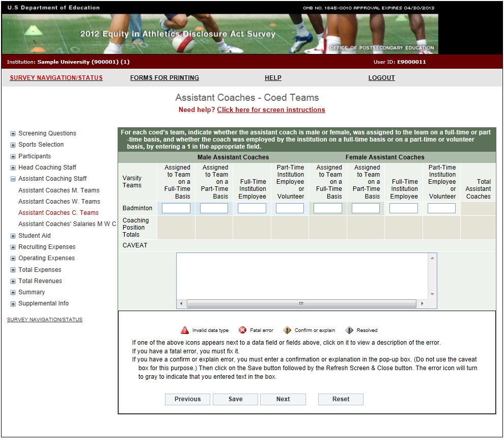Open Assistant Coaches M. Teams page

[x=59, y=190]
